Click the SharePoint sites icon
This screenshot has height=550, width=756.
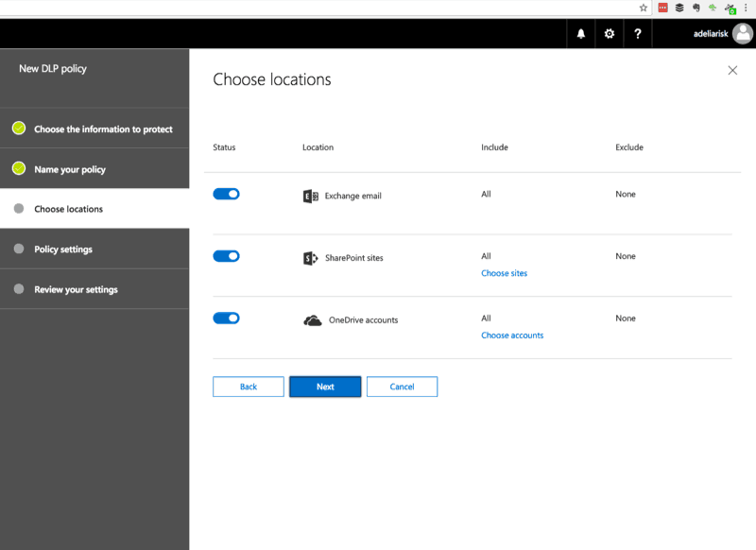coord(310,256)
